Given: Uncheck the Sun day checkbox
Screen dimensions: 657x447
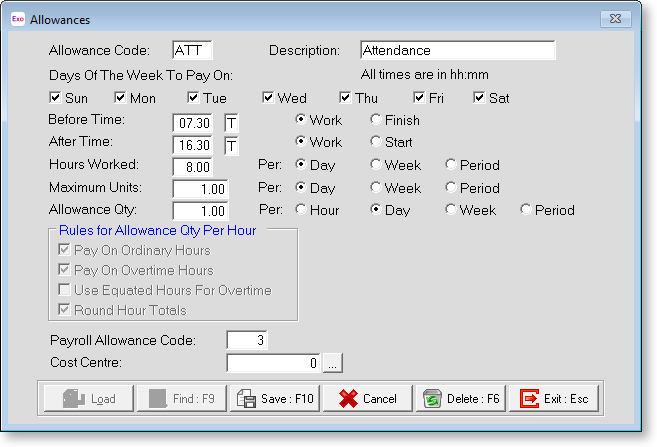Looking at the screenshot, I should [56, 98].
